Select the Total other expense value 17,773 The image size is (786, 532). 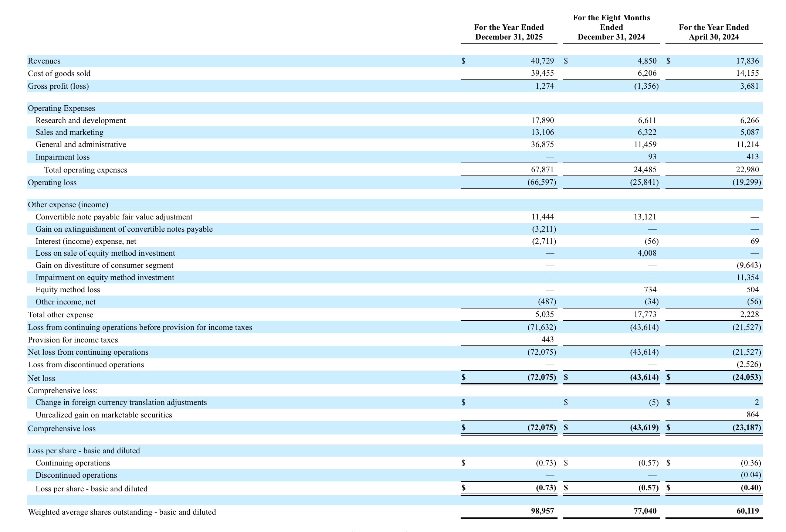(645, 315)
